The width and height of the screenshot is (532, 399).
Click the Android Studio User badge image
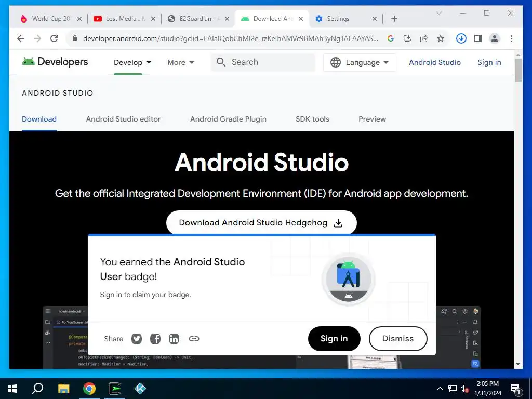[349, 279]
